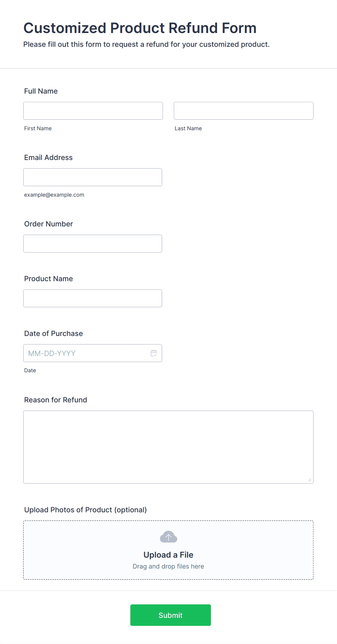
Task: Select the Order Number text box
Action: click(x=93, y=243)
